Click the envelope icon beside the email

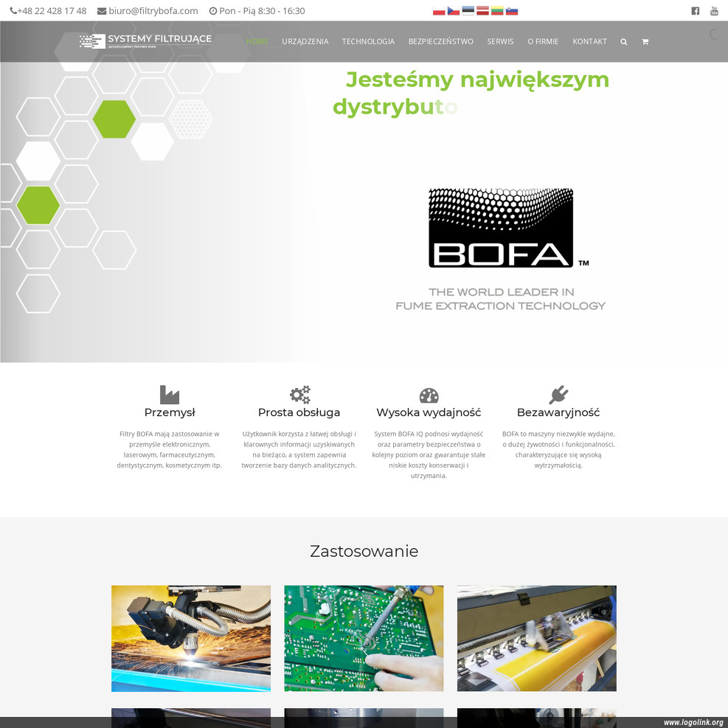(x=102, y=10)
